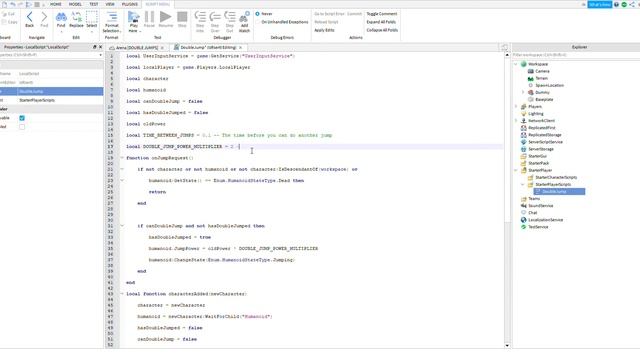Click the Add Watch icon

point(244,17)
